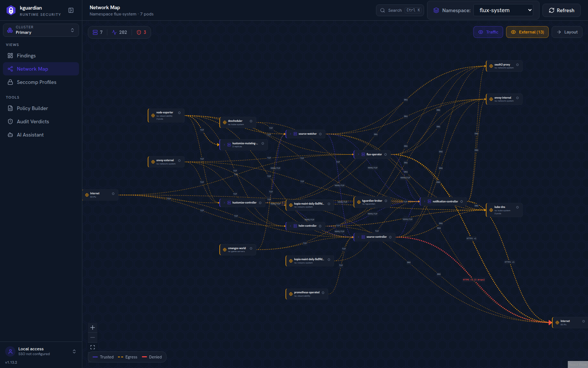Expand the flux-operator node
This screenshot has width=588, height=368.
[x=358, y=155]
